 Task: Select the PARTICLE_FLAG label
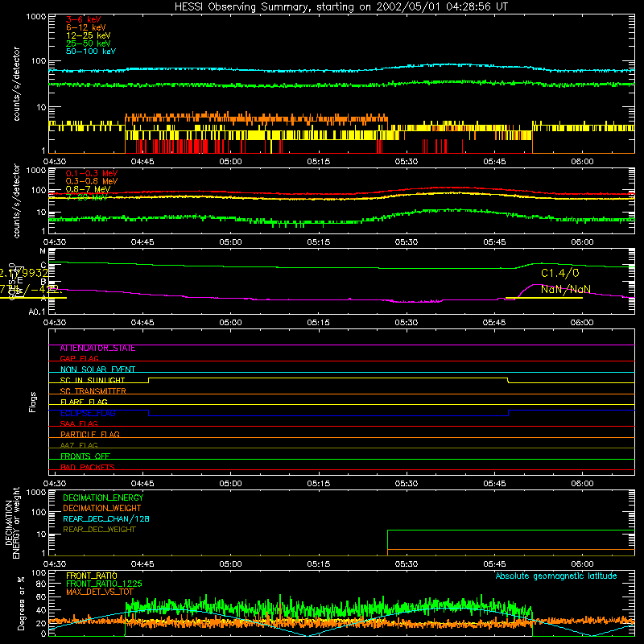[90, 434]
